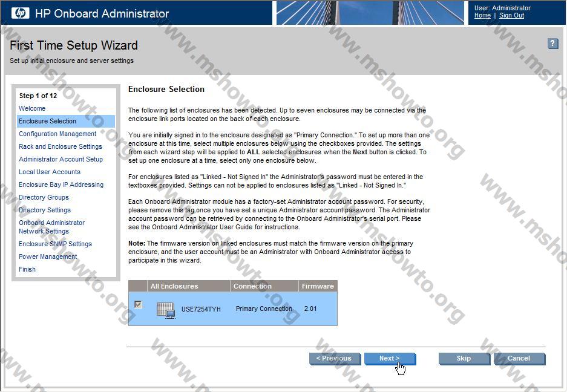Screen dimensions: 567x392
Task: Open Power Management step
Action: 48,256
